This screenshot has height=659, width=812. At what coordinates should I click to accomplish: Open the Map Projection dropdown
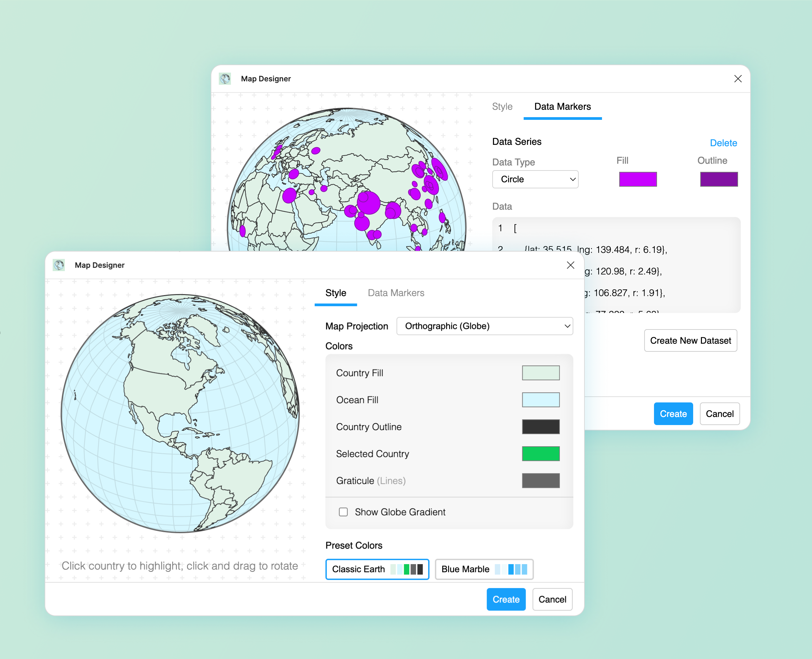click(484, 326)
